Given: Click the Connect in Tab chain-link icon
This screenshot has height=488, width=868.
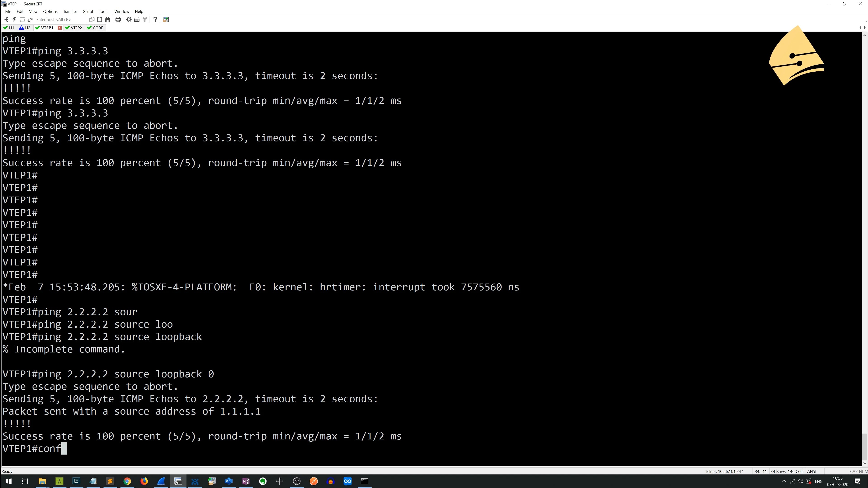Looking at the screenshot, I should pyautogui.click(x=30, y=19).
